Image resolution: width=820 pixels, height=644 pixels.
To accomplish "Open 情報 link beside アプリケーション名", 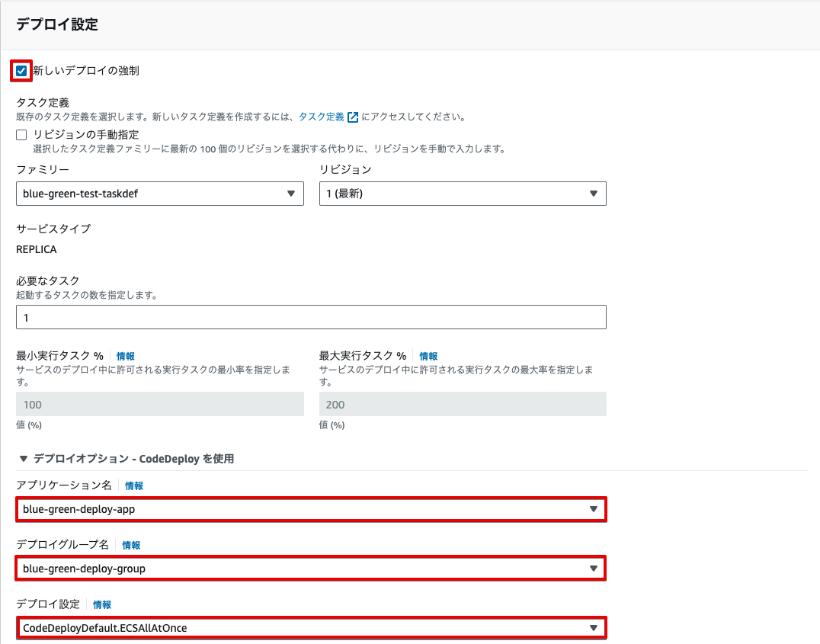I will 134,486.
